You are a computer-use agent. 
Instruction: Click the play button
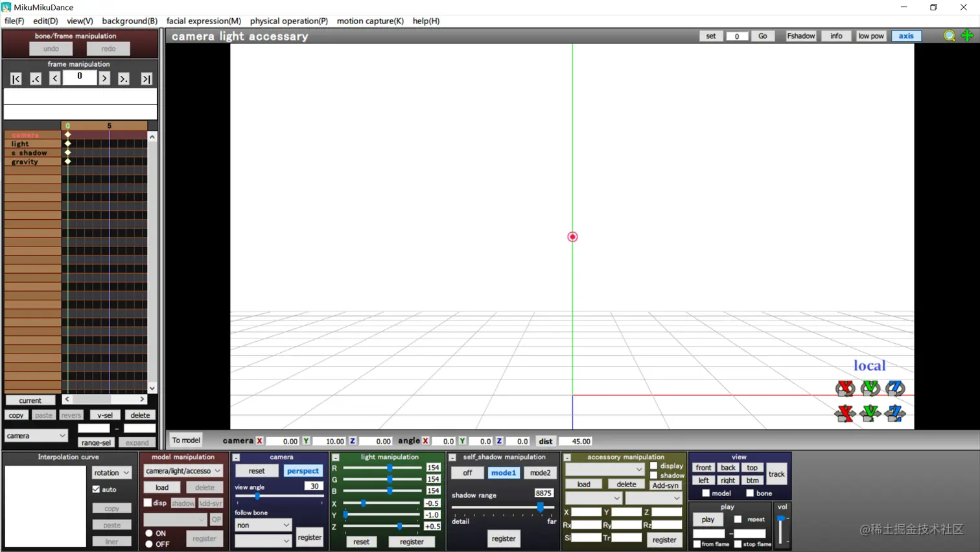click(708, 520)
